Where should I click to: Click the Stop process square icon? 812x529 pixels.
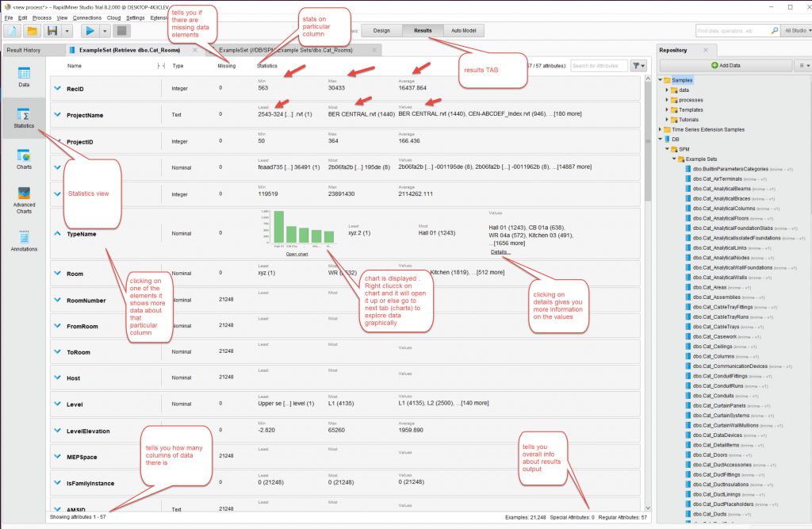coord(121,31)
